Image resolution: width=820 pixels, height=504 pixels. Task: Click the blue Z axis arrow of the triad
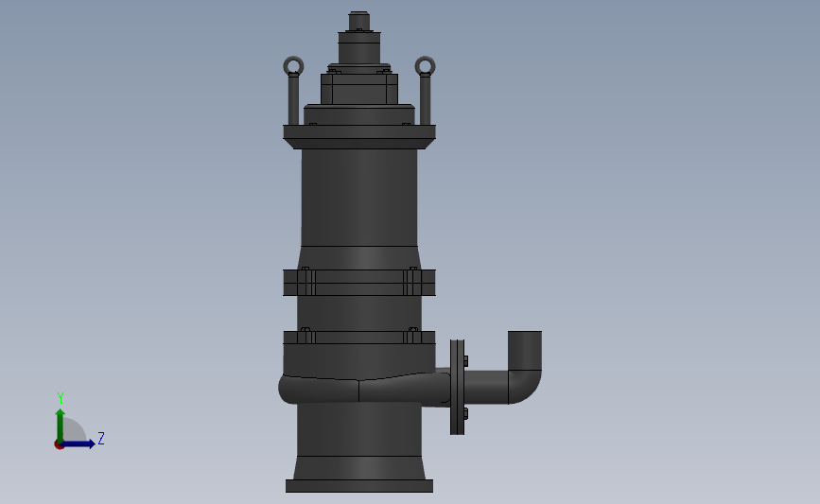[79, 444]
